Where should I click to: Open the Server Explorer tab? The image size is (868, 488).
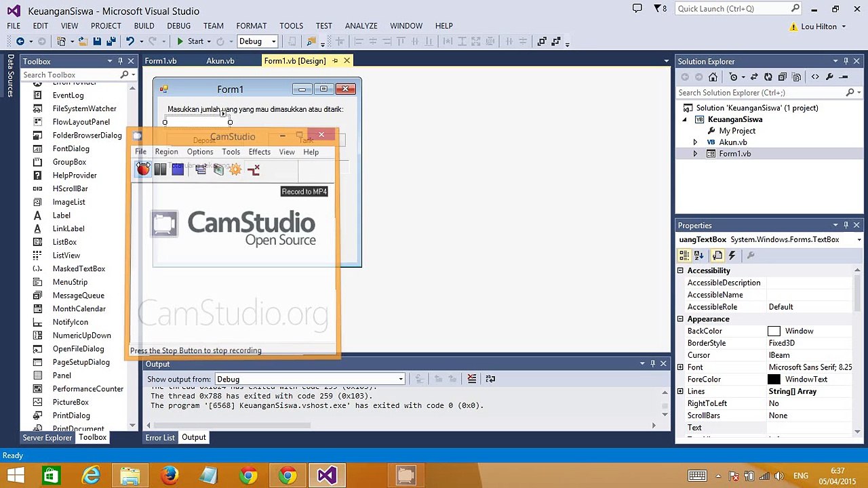pyautogui.click(x=47, y=438)
